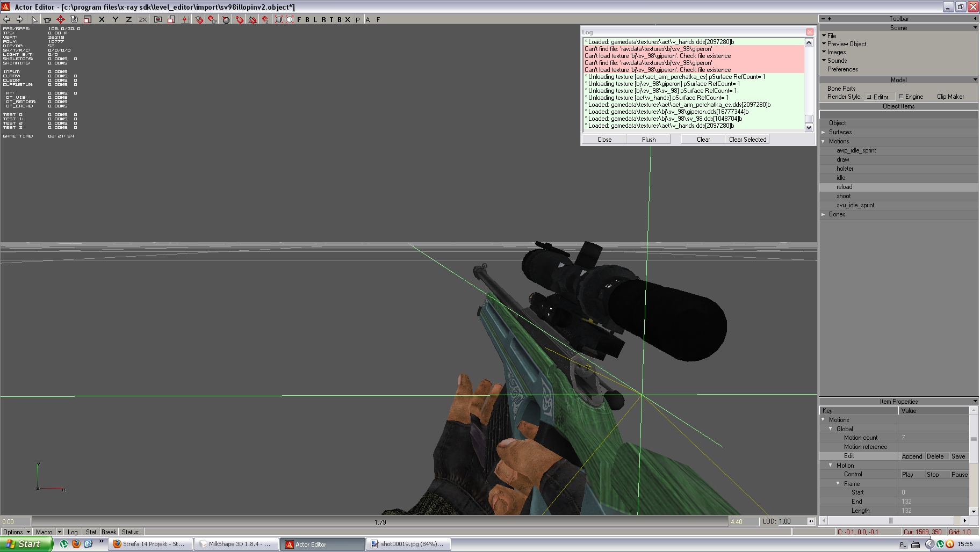Image resolution: width=980 pixels, height=552 pixels.
Task: Pause the motion playback
Action: (x=959, y=475)
